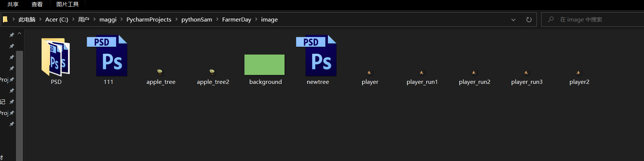Click the search box for image folder

coord(594,20)
